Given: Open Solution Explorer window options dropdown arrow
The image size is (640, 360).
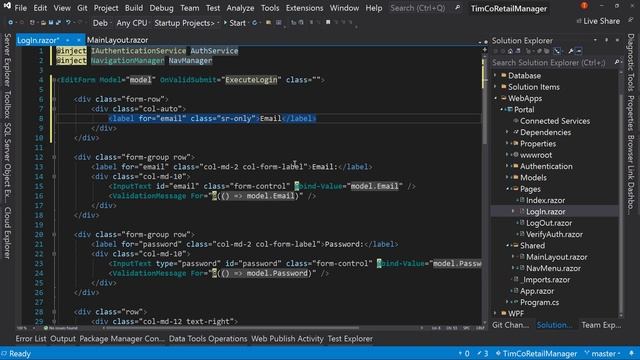Looking at the screenshot, I should point(596,40).
